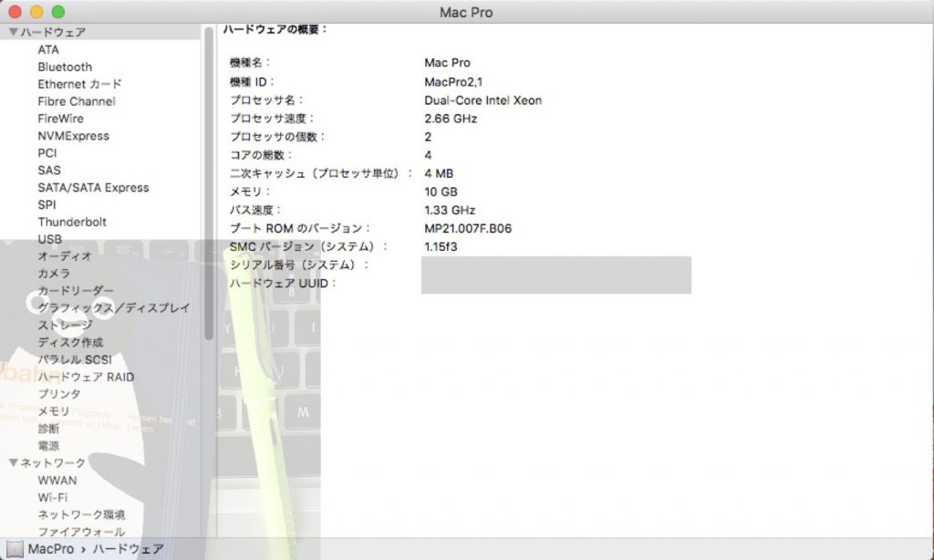Viewport: 934px width, 560px height.
Task: Click the Mac Pro model name value
Action: 447,63
